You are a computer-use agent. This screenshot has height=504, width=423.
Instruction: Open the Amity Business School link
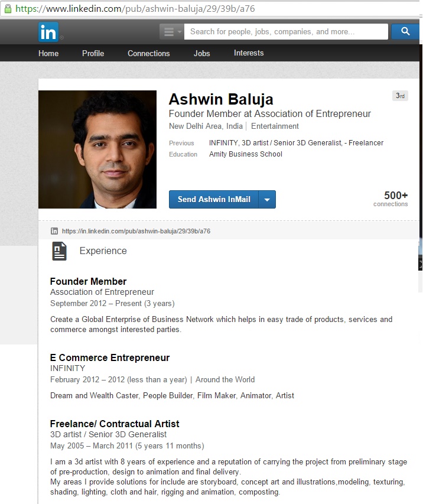246,154
